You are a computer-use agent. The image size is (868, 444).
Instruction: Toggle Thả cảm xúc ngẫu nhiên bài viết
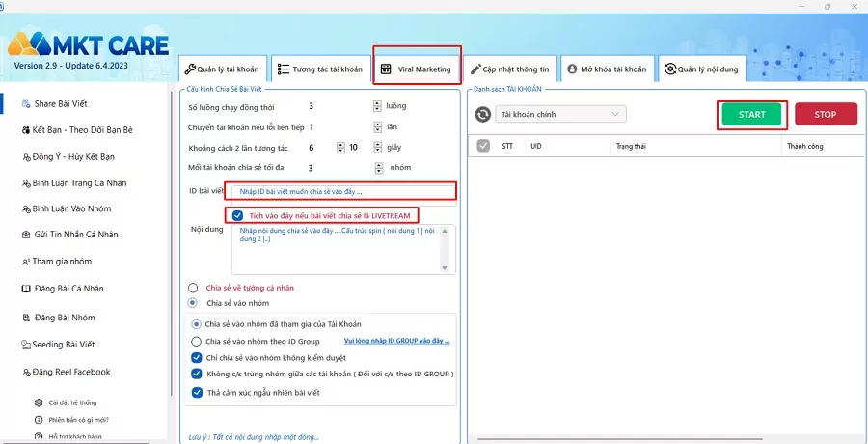click(x=197, y=393)
